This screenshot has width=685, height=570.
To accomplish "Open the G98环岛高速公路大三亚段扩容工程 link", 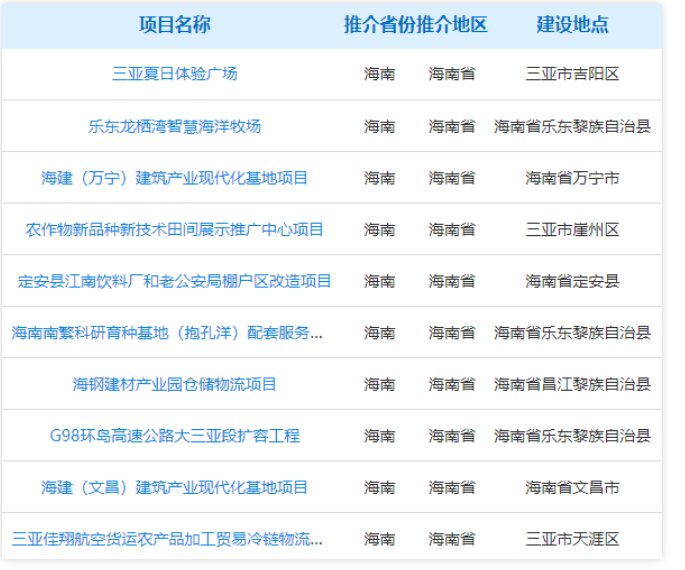I will pos(175,435).
